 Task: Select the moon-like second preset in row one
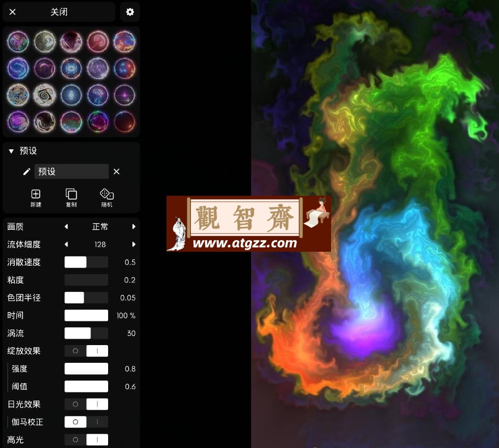(45, 42)
